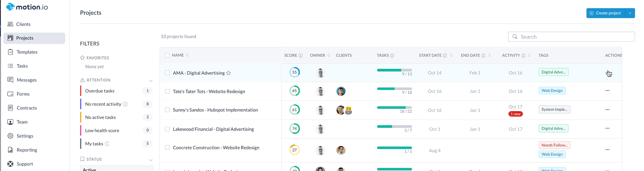Click the score 55 circle for AMA
644x171 pixels.
tap(294, 72)
